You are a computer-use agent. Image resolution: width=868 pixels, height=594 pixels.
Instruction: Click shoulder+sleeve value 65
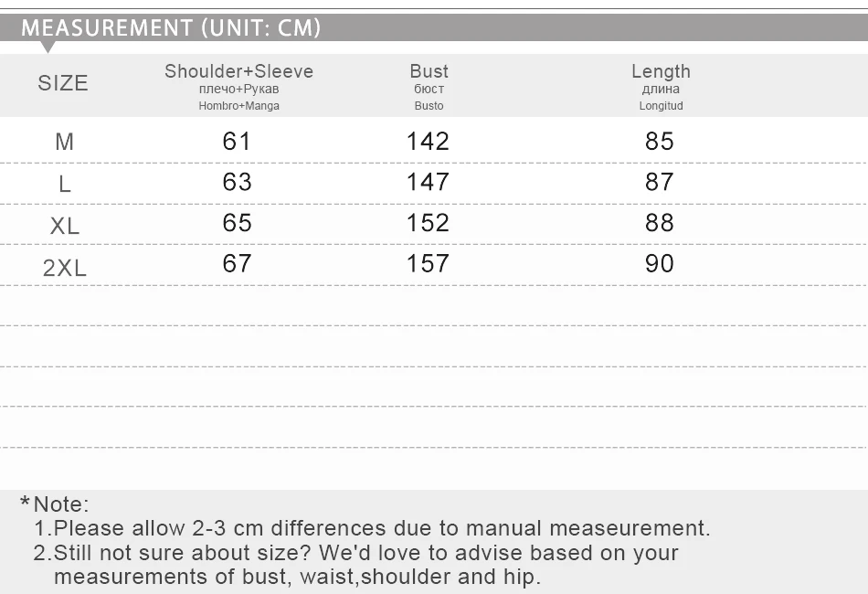(237, 223)
